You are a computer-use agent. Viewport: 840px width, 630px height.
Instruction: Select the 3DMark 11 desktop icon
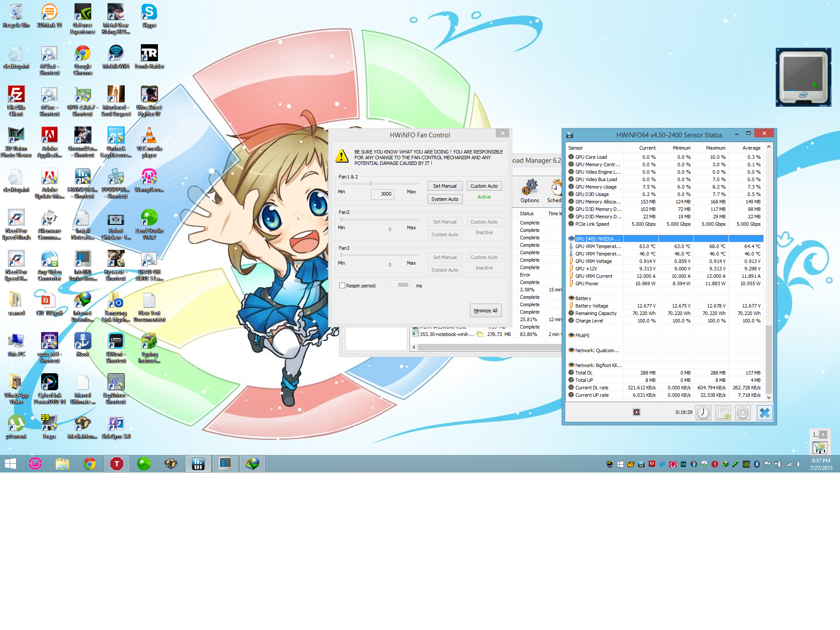pos(49,16)
